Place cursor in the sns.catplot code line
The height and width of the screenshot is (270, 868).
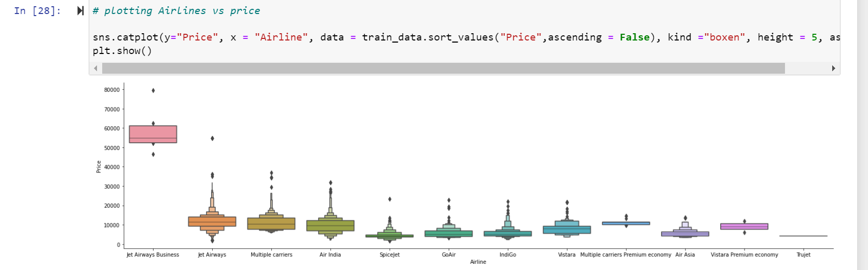point(466,37)
